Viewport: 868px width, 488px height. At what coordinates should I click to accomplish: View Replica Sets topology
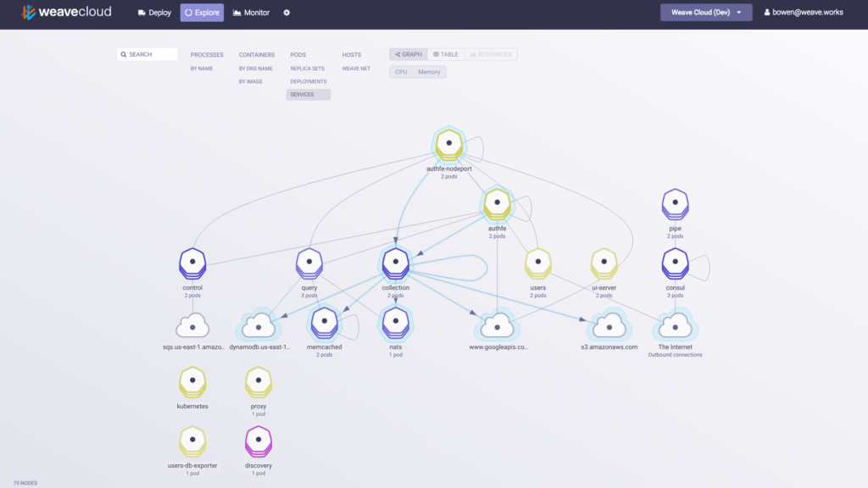click(307, 69)
